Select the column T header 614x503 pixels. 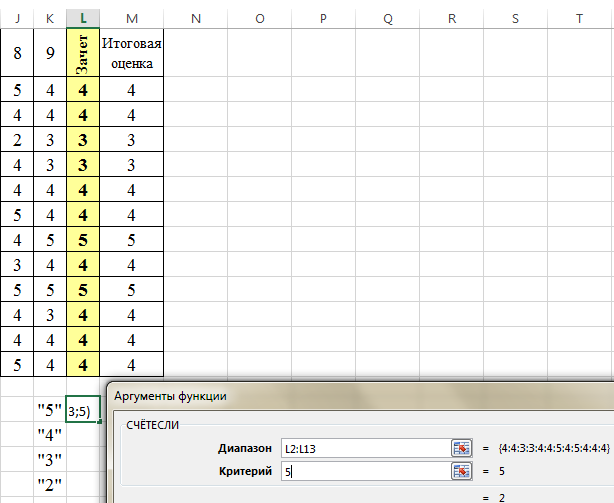pyautogui.click(x=580, y=19)
